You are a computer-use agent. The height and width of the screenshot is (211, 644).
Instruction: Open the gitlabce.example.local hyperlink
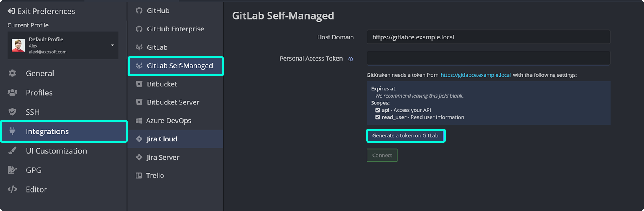[x=475, y=75]
